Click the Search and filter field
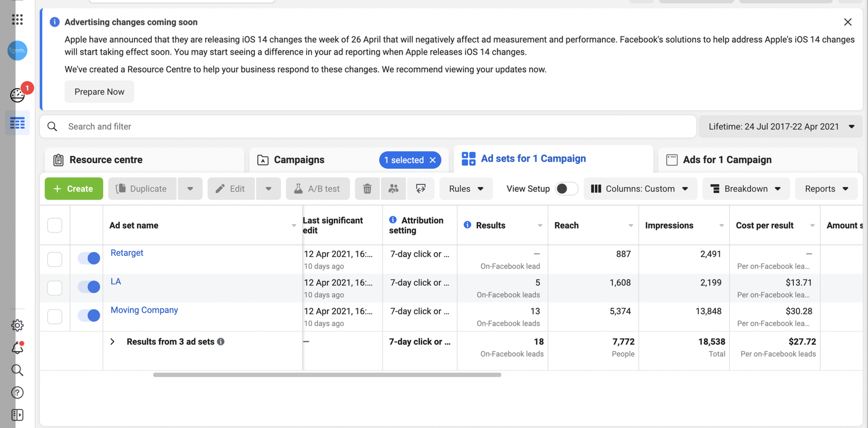 tap(369, 126)
